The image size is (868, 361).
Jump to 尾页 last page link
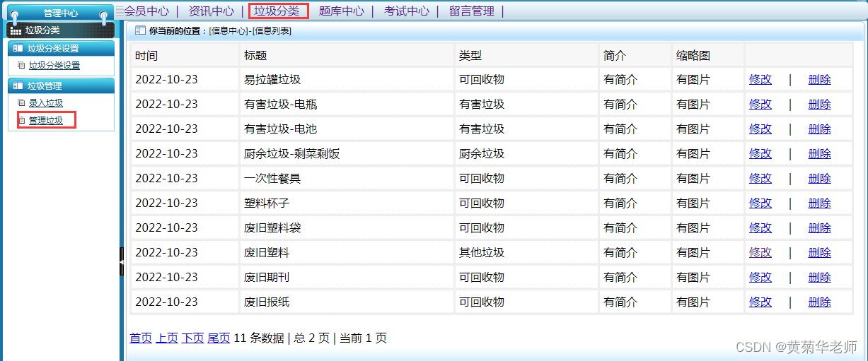[x=219, y=338]
